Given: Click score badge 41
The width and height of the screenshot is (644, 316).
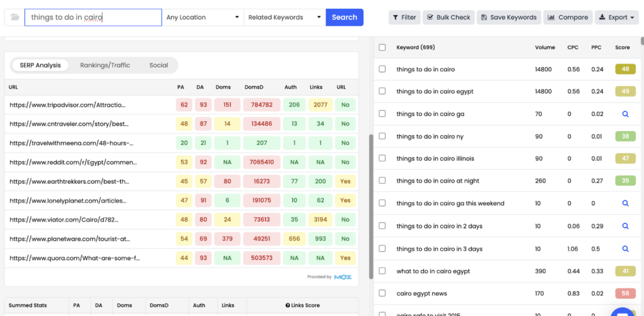Looking at the screenshot, I should 626,271.
